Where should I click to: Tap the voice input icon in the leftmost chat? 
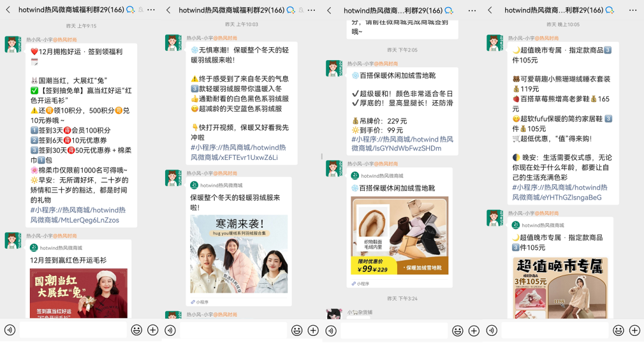pos(10,330)
